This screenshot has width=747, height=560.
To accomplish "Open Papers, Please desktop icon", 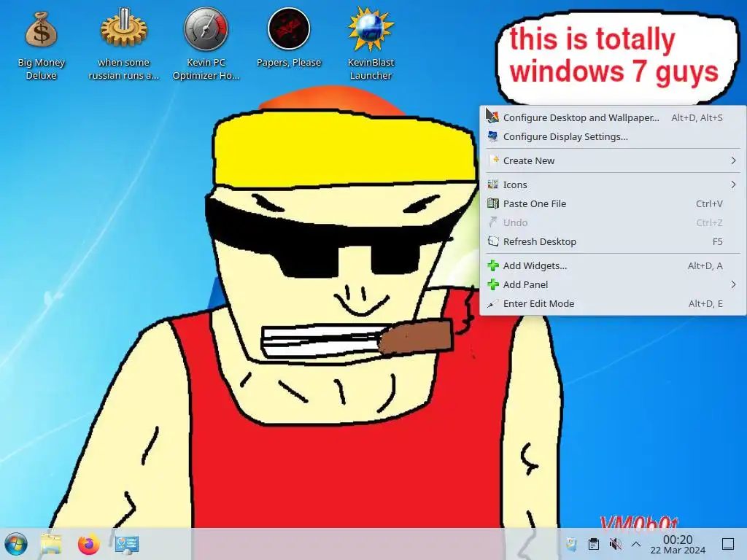I will 289,38.
